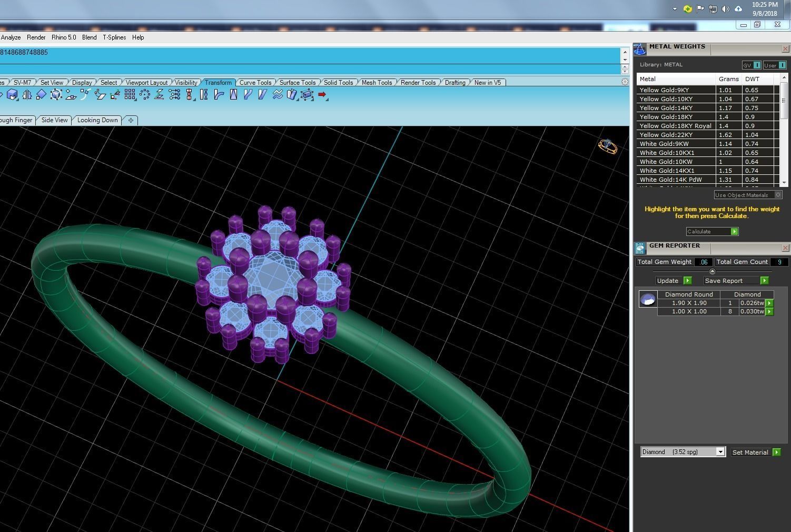Select the Orient on Surface icon
Image resolution: width=791 pixels, height=532 pixels.
point(71,95)
